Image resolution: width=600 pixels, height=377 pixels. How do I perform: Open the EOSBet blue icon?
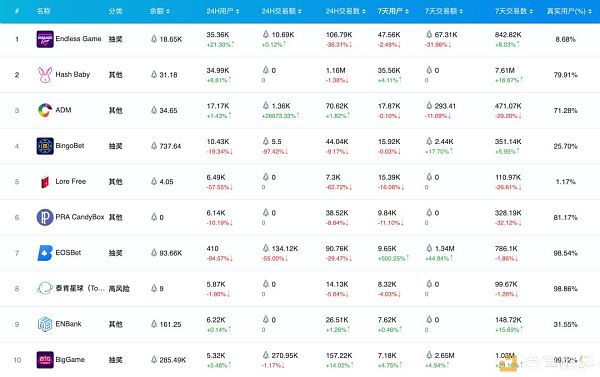click(x=45, y=253)
